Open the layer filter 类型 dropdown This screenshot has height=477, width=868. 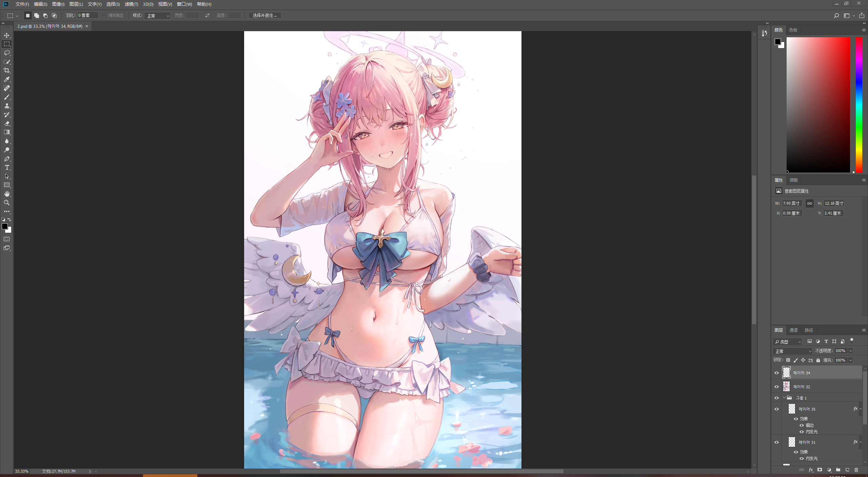[x=788, y=341]
